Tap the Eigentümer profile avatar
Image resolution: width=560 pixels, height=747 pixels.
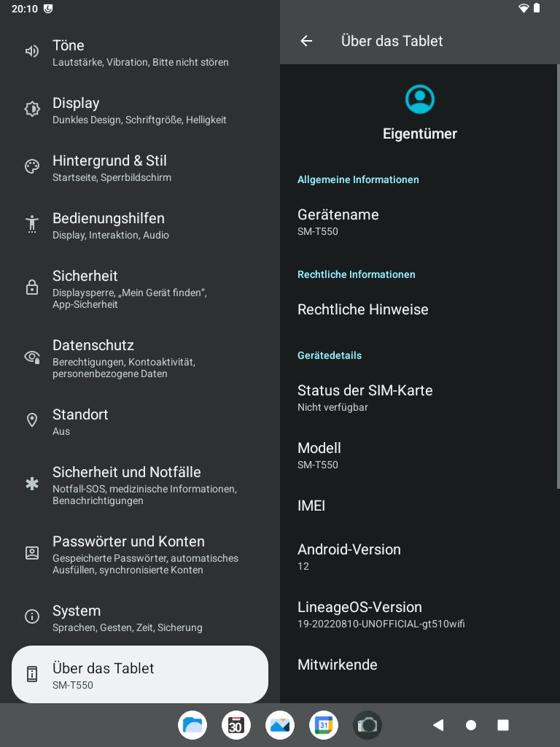pos(419,99)
